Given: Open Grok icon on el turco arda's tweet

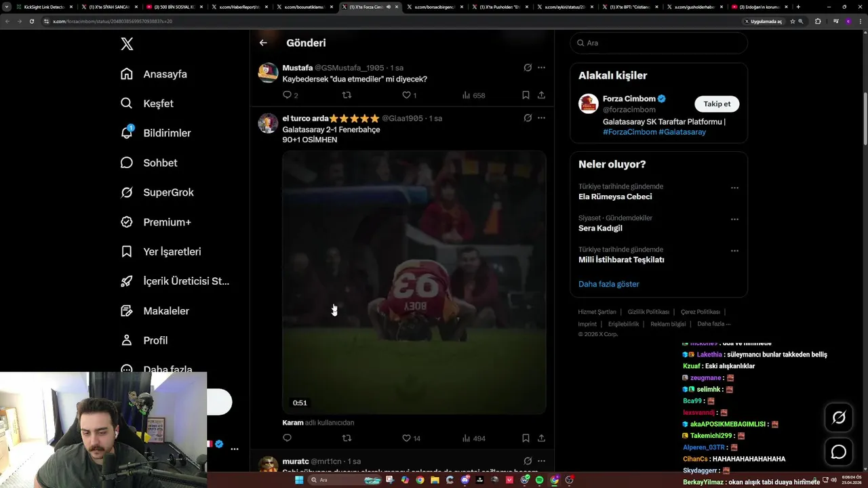Looking at the screenshot, I should 528,118.
